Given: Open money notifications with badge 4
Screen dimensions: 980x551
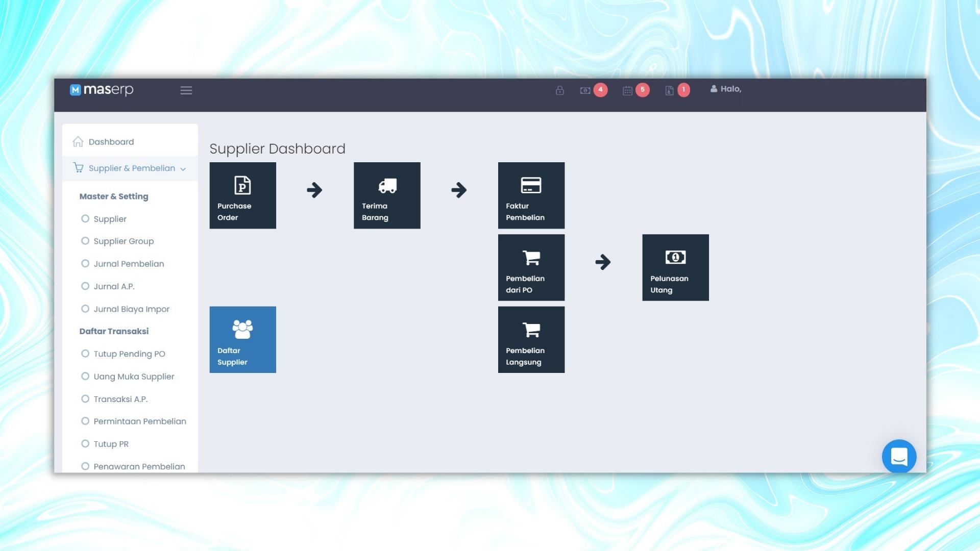Looking at the screenshot, I should (594, 90).
